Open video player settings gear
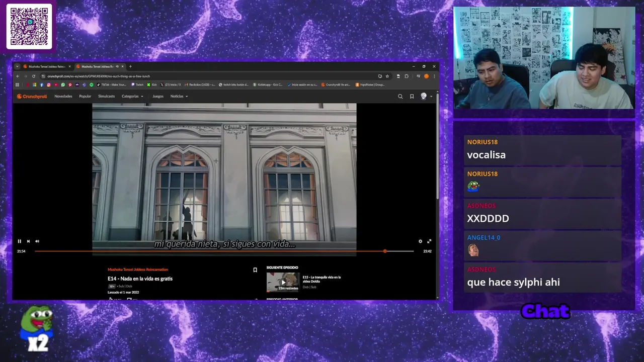This screenshot has height=362, width=644. pos(421,241)
